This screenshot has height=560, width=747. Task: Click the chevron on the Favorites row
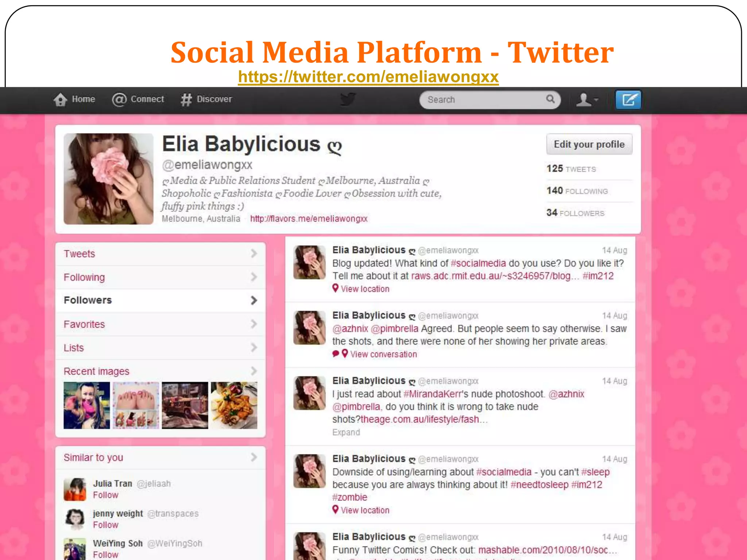click(x=254, y=324)
